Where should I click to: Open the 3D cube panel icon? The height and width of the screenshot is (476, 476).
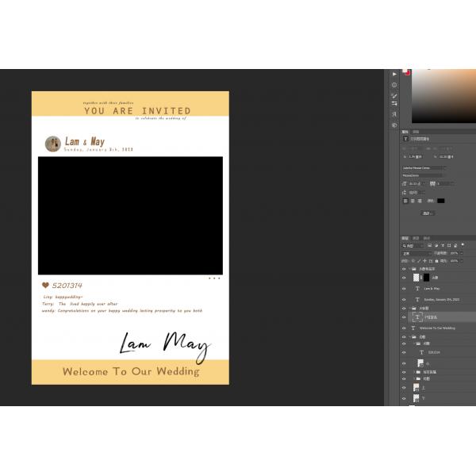click(394, 125)
